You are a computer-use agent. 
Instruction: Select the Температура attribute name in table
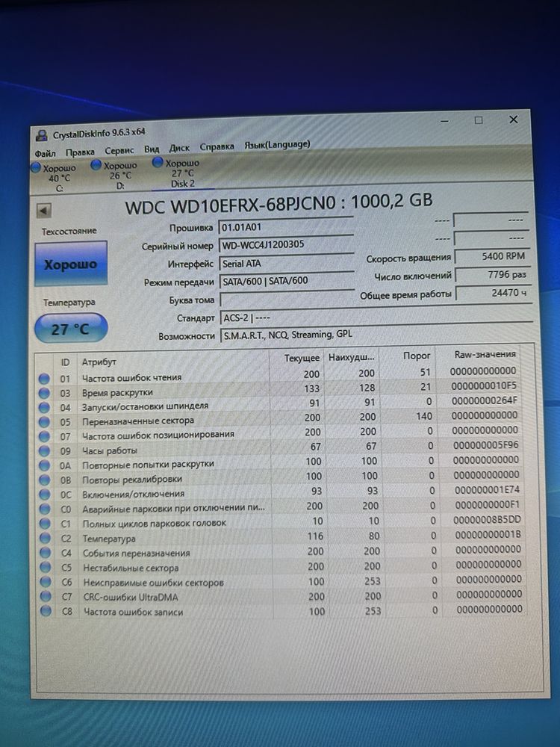click(x=109, y=539)
